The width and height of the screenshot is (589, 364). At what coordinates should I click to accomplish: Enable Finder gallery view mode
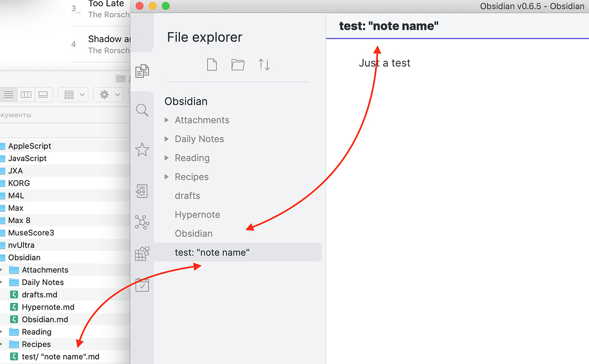[44, 94]
